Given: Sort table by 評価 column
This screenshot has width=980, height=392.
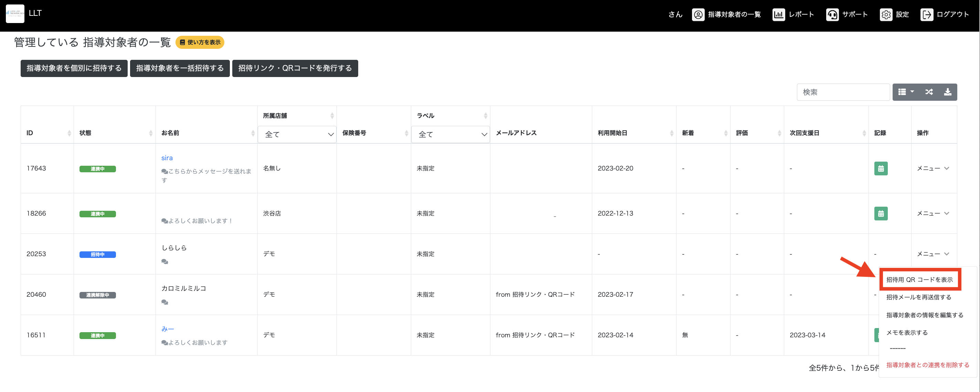Looking at the screenshot, I should point(757,133).
